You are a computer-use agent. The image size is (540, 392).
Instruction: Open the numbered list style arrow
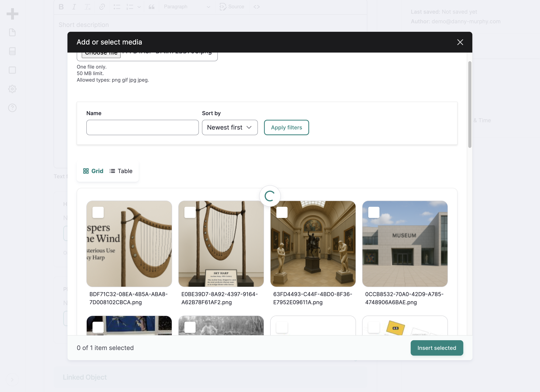pyautogui.click(x=139, y=7)
